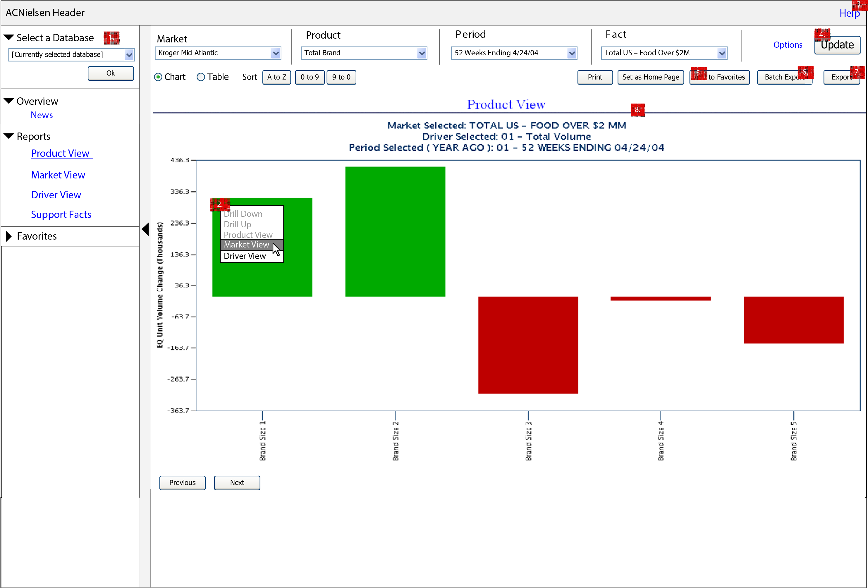Expand the Favorites section

click(8, 236)
